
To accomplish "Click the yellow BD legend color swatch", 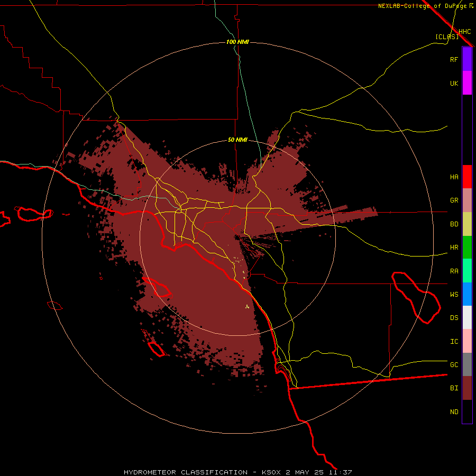I will (467, 224).
